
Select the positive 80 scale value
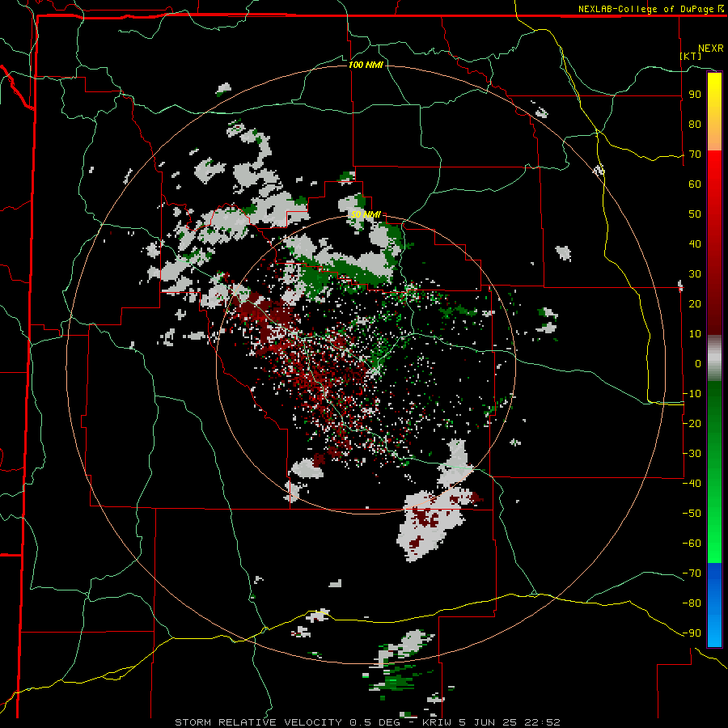(695, 125)
